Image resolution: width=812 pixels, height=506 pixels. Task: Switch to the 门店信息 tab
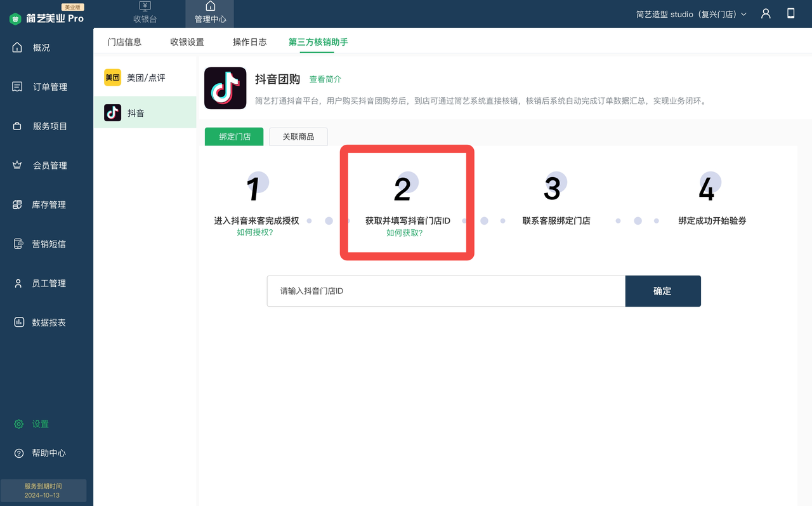point(124,42)
